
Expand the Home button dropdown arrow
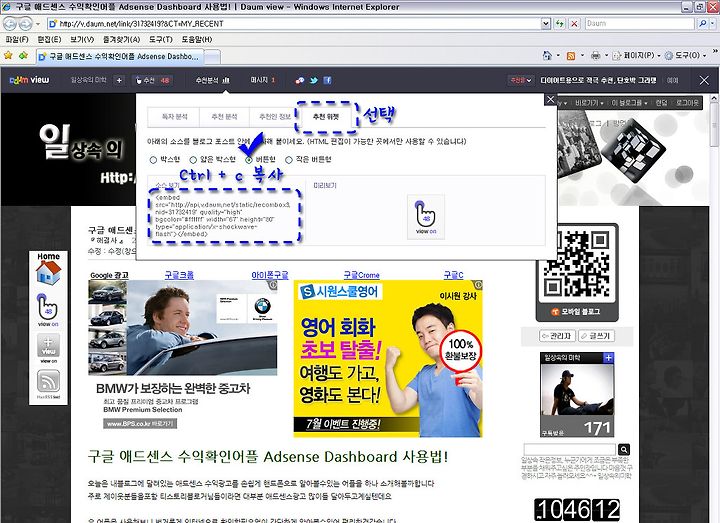click(x=558, y=56)
